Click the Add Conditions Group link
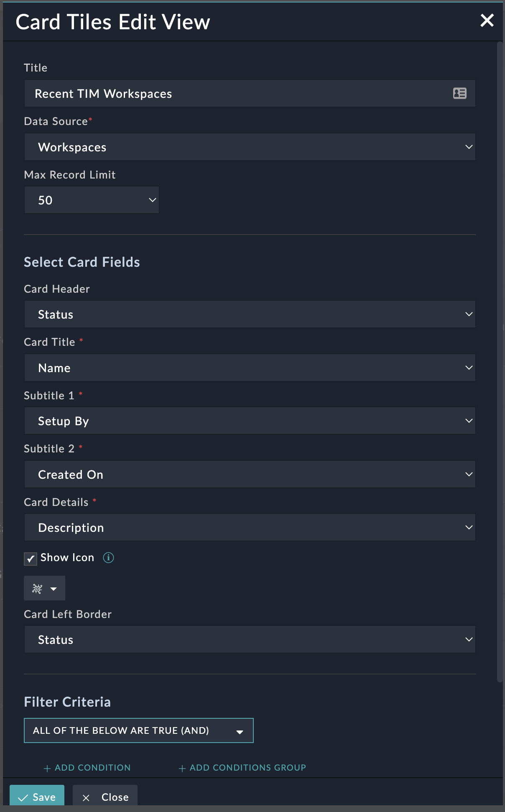This screenshot has width=505, height=812. [x=247, y=768]
